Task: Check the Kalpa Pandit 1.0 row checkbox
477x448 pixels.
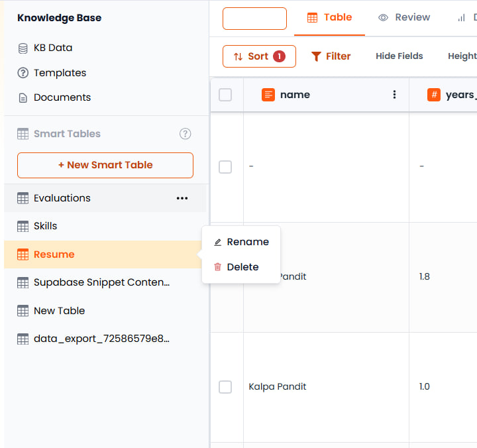Action: 225,387
